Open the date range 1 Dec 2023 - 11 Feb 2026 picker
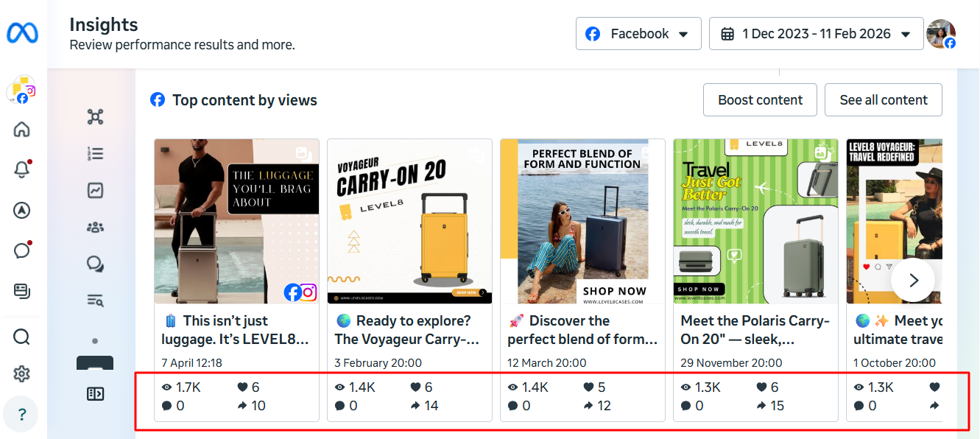The width and height of the screenshot is (980, 439). click(816, 34)
